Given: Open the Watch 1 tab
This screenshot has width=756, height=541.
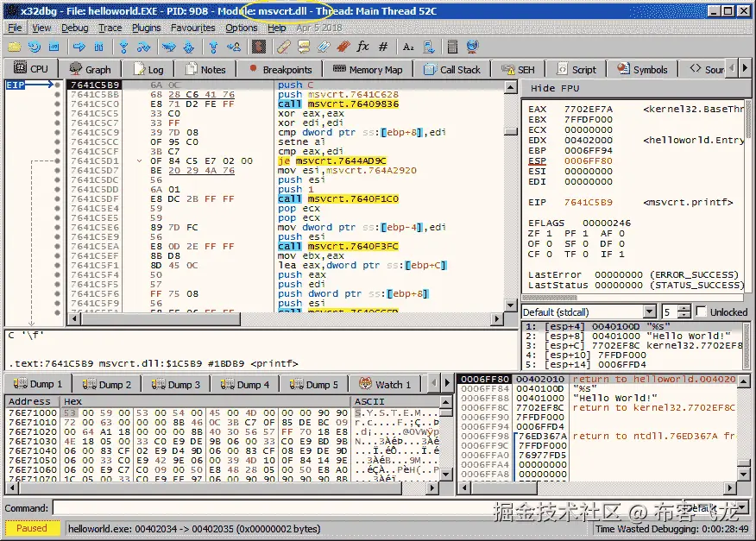Looking at the screenshot, I should tap(385, 384).
